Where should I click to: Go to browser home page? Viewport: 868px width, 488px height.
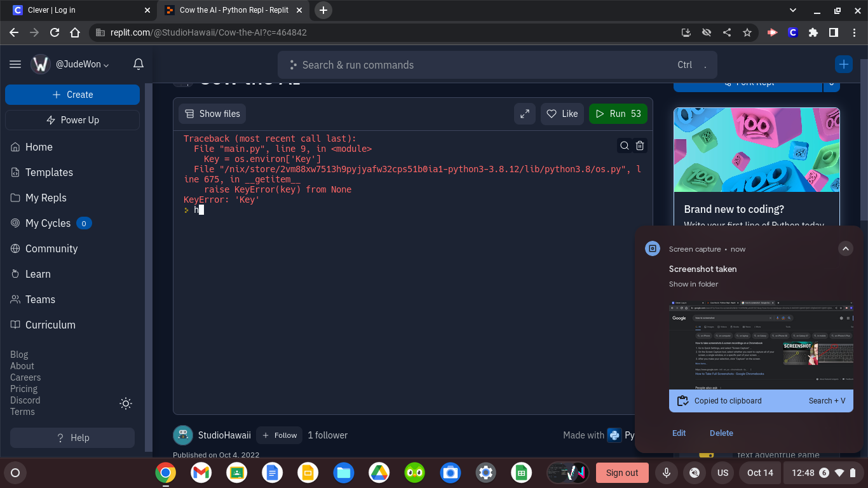(x=75, y=32)
